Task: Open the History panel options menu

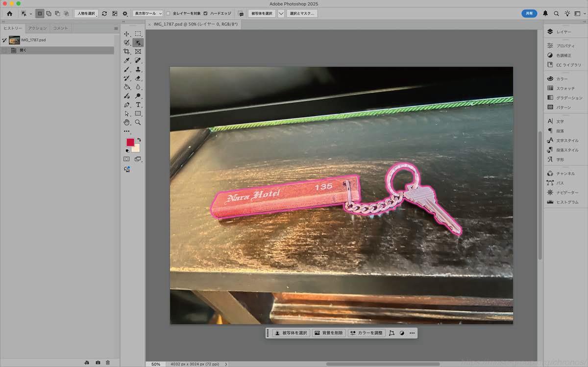Action: [116, 28]
